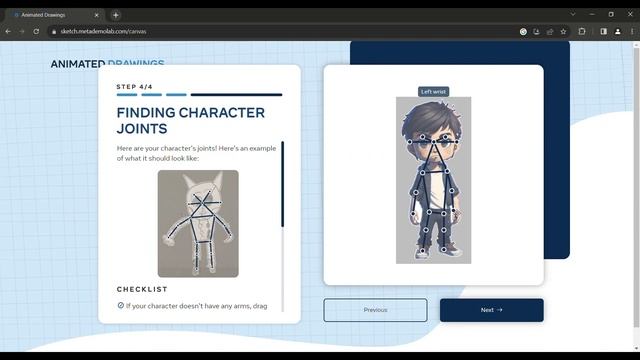The image size is (640, 360).
Task: Click the viewer's-right hip joint
Action: pos(444,213)
